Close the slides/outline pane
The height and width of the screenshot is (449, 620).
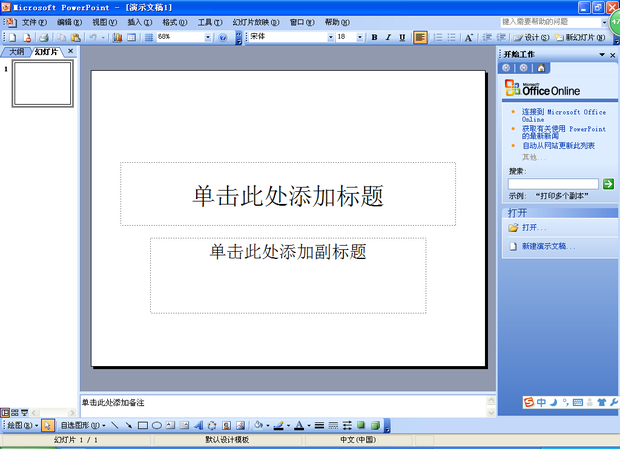[x=70, y=51]
